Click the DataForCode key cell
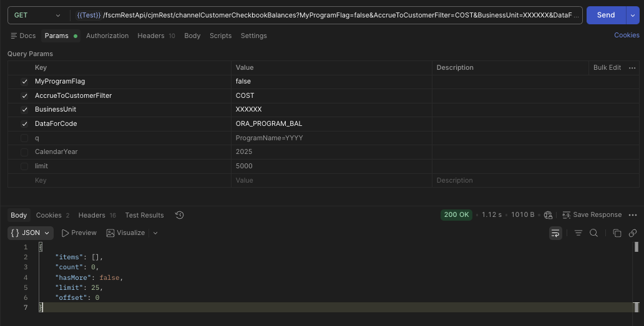This screenshot has width=644, height=326. click(132, 124)
